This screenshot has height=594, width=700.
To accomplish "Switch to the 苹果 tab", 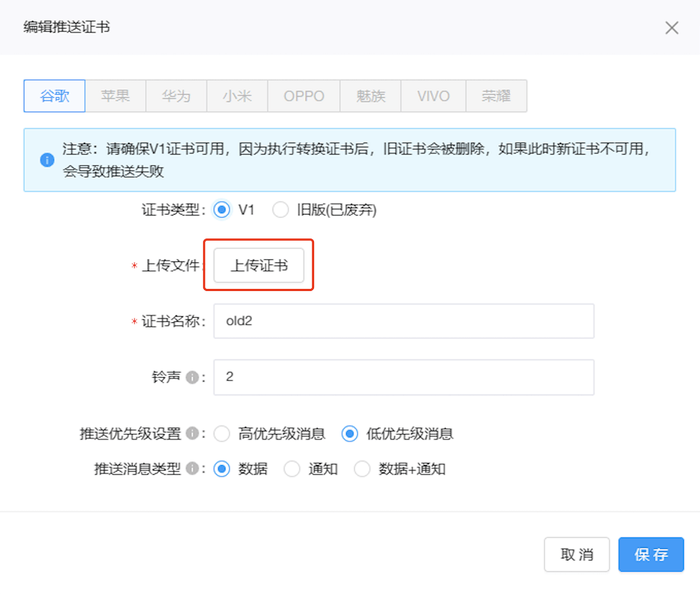I will 116,96.
